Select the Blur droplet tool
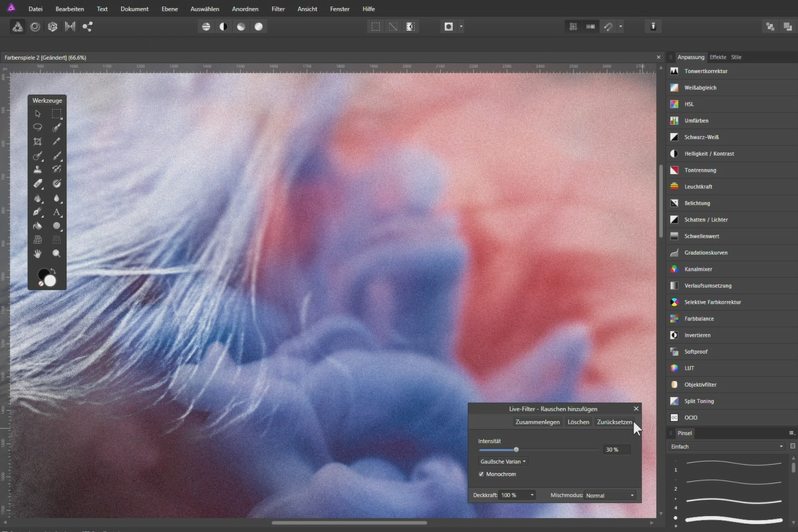The width and height of the screenshot is (798, 532). point(57,198)
